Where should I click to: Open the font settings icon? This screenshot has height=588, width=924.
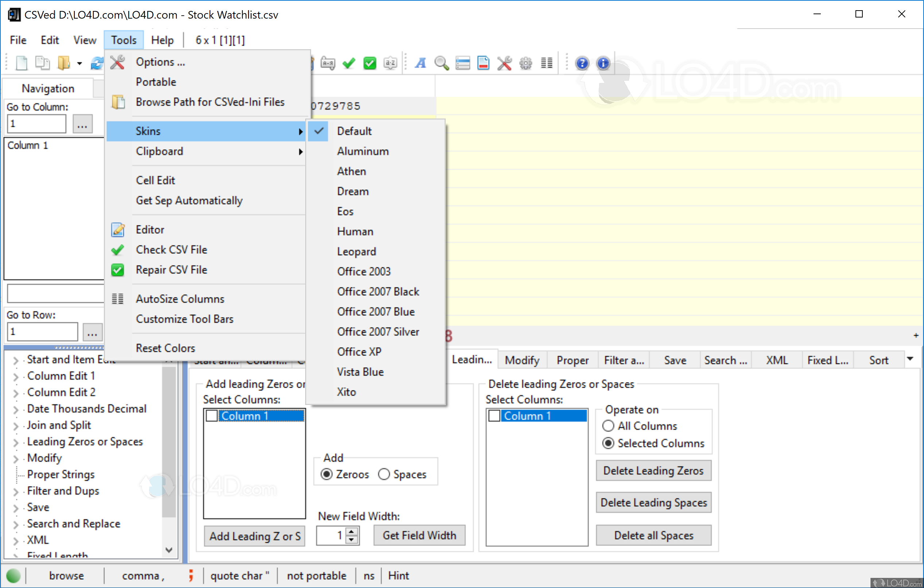(x=420, y=63)
